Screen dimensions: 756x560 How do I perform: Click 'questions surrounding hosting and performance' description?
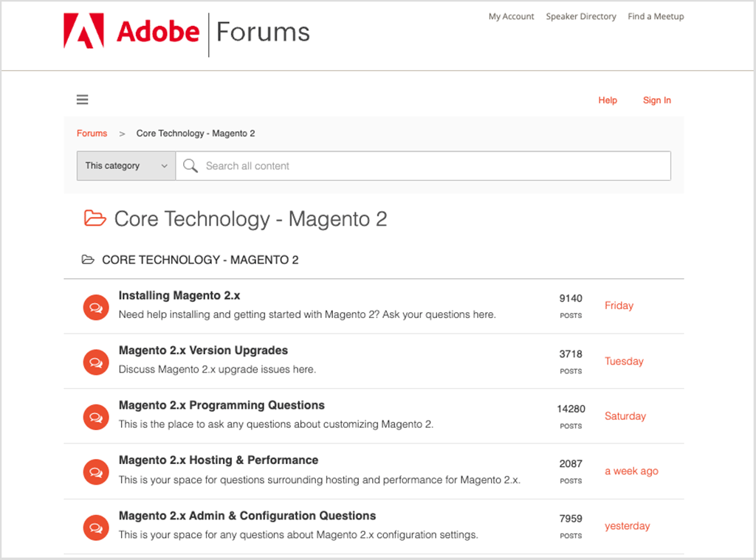click(320, 480)
